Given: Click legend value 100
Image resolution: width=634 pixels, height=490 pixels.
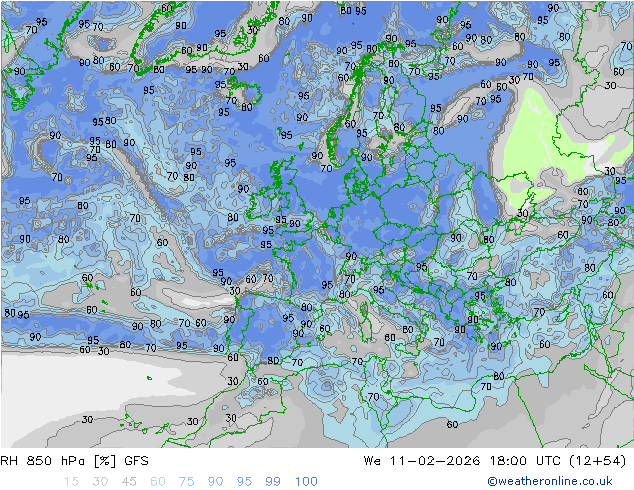Looking at the screenshot, I should click(306, 482).
